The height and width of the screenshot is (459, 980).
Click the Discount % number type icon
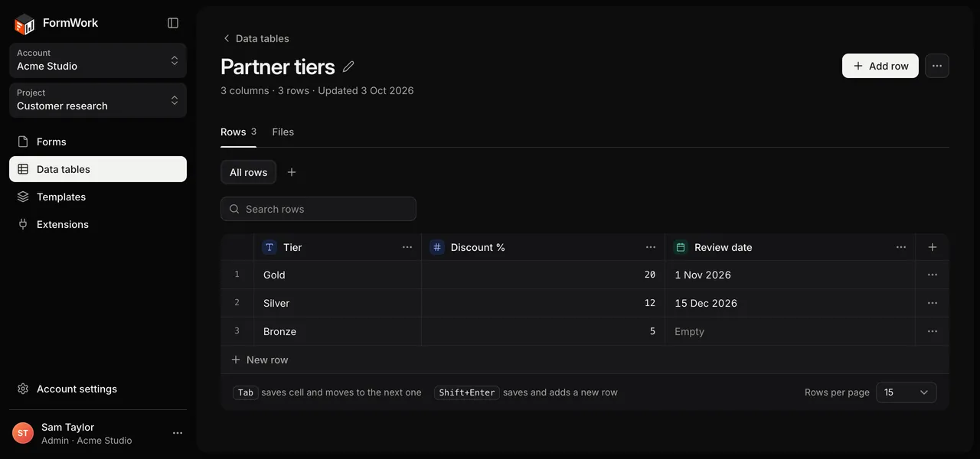(437, 247)
